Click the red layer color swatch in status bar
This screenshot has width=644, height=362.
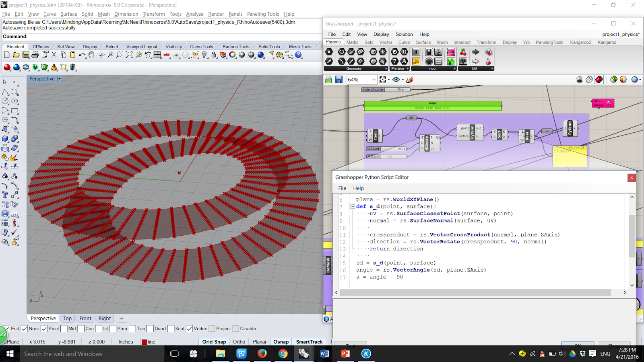144,342
